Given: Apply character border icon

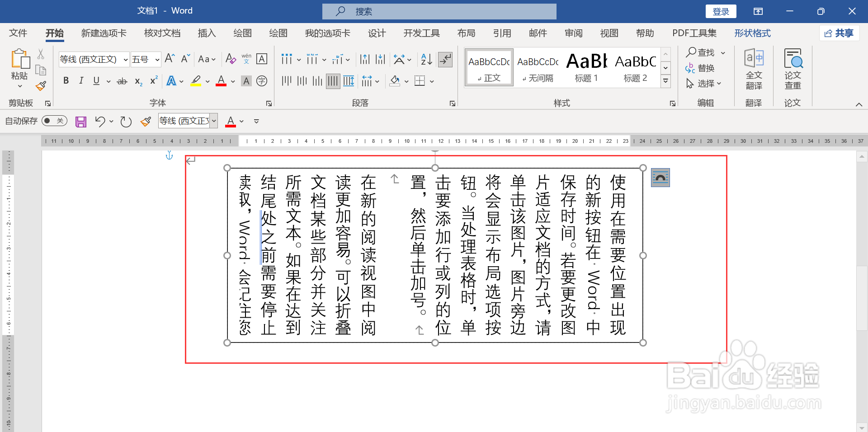Looking at the screenshot, I should 262,59.
